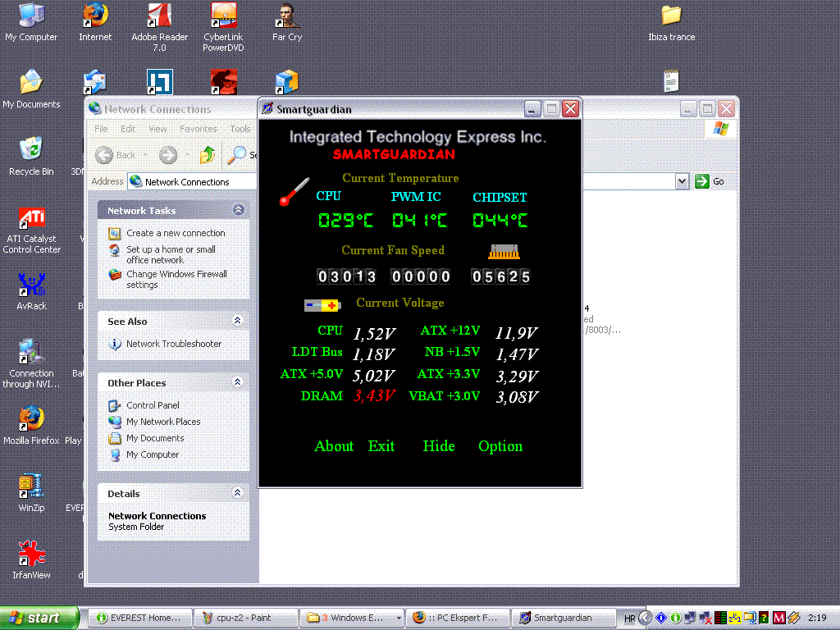Open the Recycle Bin desktop icon
The image size is (840, 630).
[31, 149]
